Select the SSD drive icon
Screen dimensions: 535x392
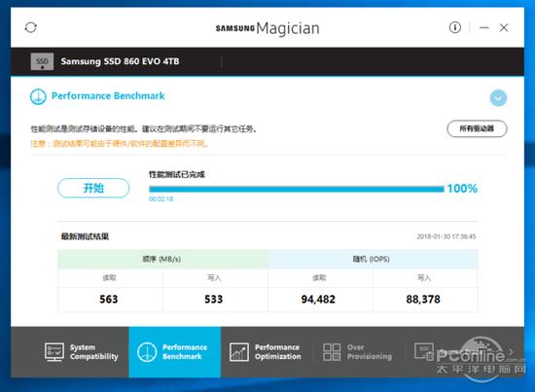42,61
